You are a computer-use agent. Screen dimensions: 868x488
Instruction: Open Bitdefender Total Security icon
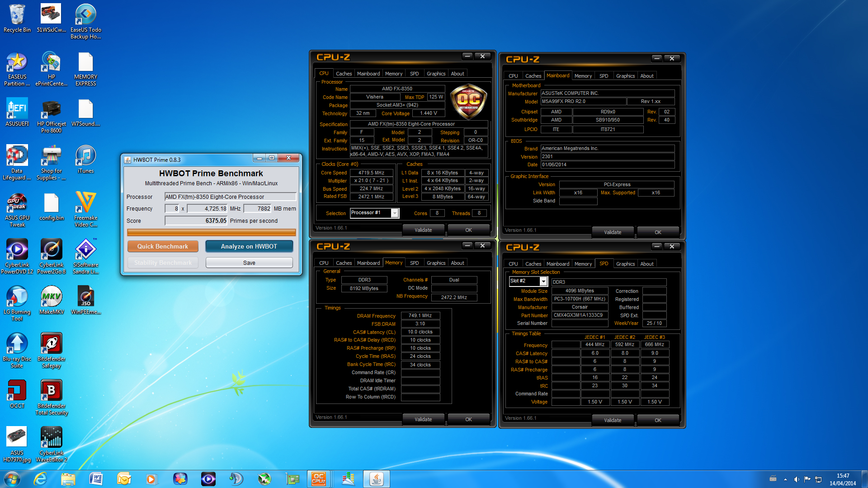(x=51, y=398)
